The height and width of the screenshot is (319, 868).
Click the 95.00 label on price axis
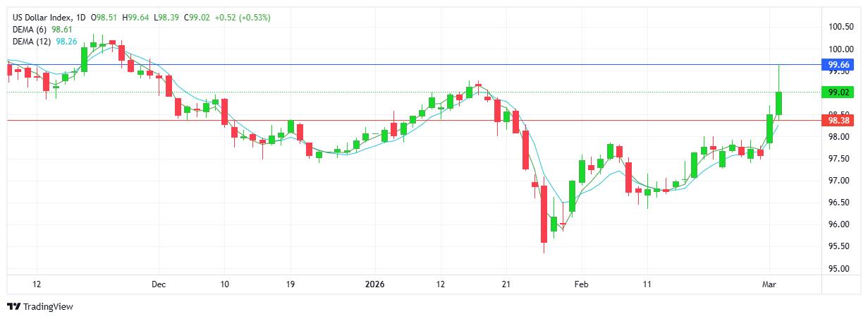click(841, 268)
